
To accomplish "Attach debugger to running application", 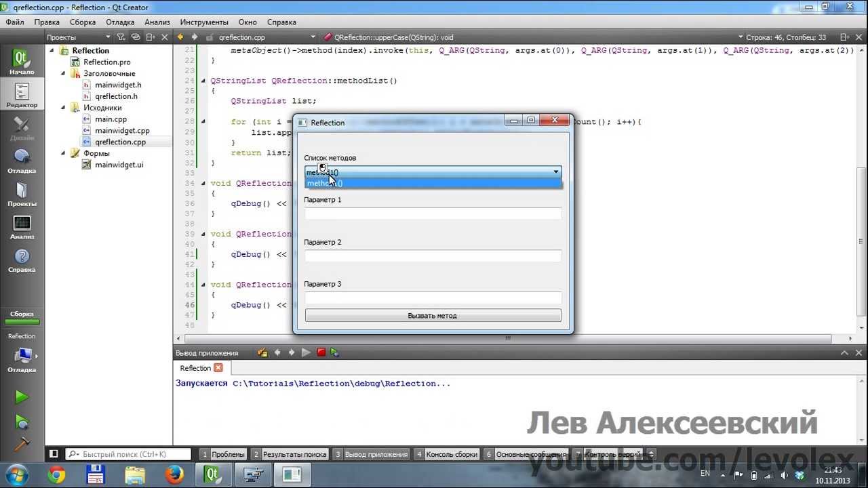I will click(335, 352).
